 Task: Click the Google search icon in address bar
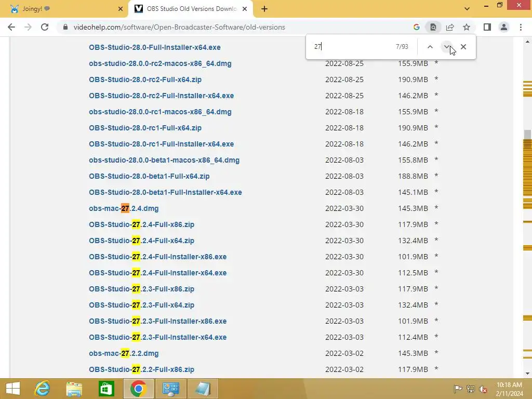416,27
